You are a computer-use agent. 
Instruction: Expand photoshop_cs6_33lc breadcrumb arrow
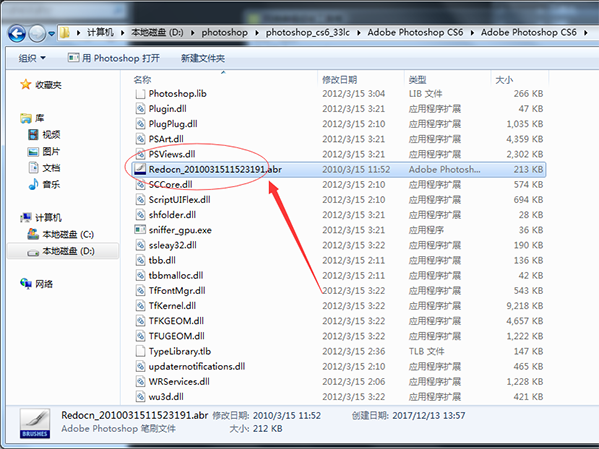358,33
